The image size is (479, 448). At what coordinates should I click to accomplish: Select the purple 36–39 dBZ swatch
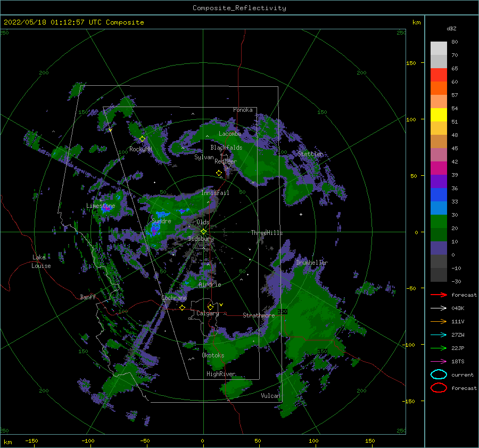439,182
